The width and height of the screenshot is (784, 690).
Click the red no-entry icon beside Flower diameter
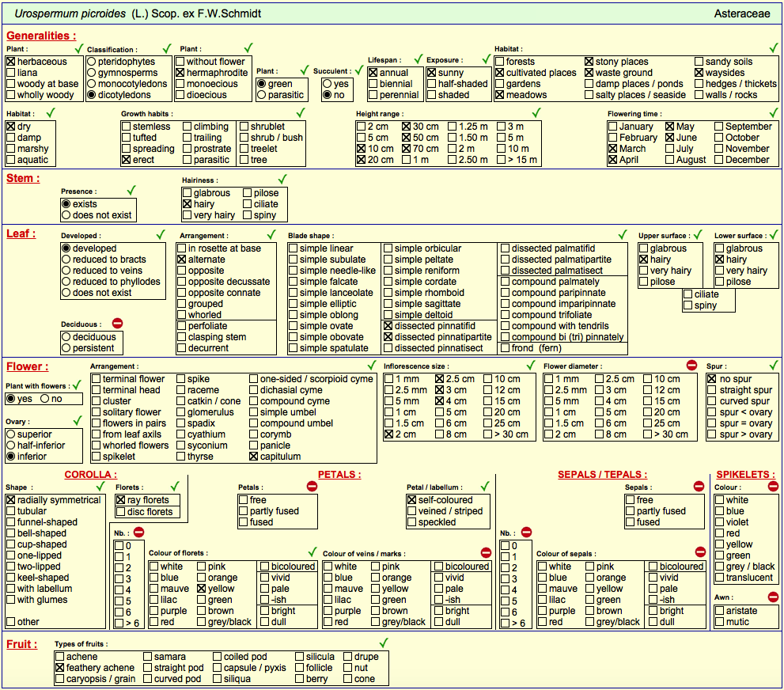[691, 365]
